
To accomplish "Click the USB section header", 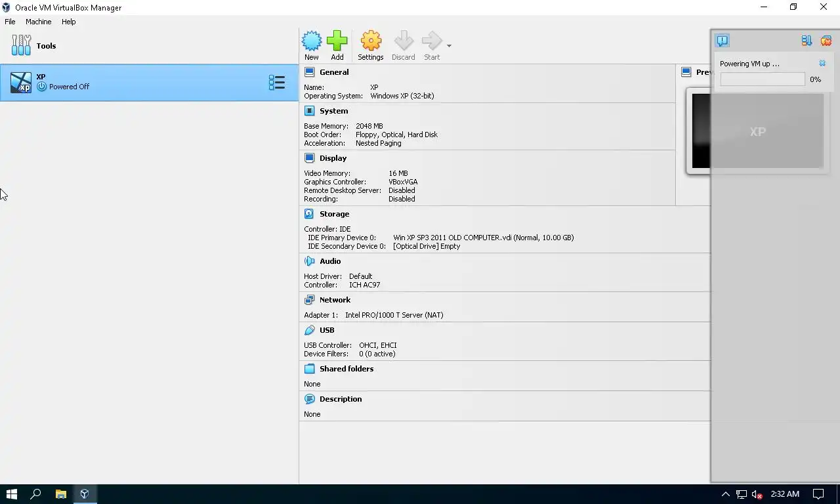I will pyautogui.click(x=327, y=330).
